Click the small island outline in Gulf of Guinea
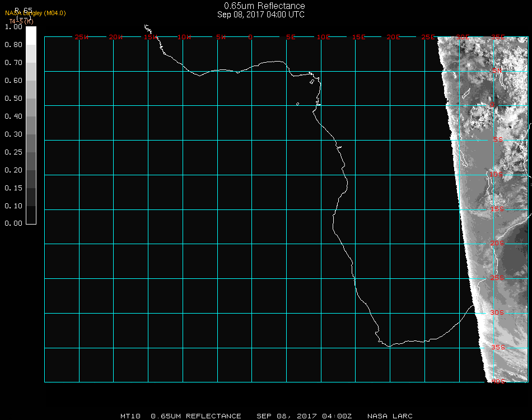Screen dimensions: 532x420 (x=297, y=104)
